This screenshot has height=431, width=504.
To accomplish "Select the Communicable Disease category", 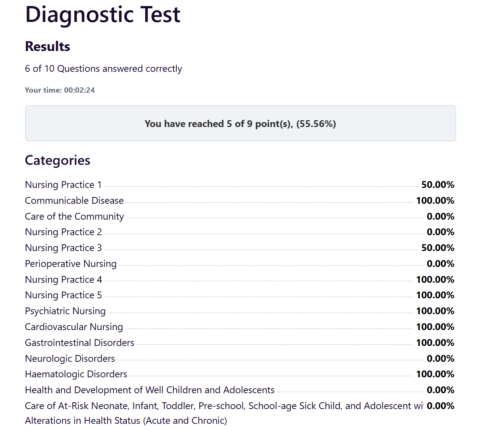I will [240, 201].
